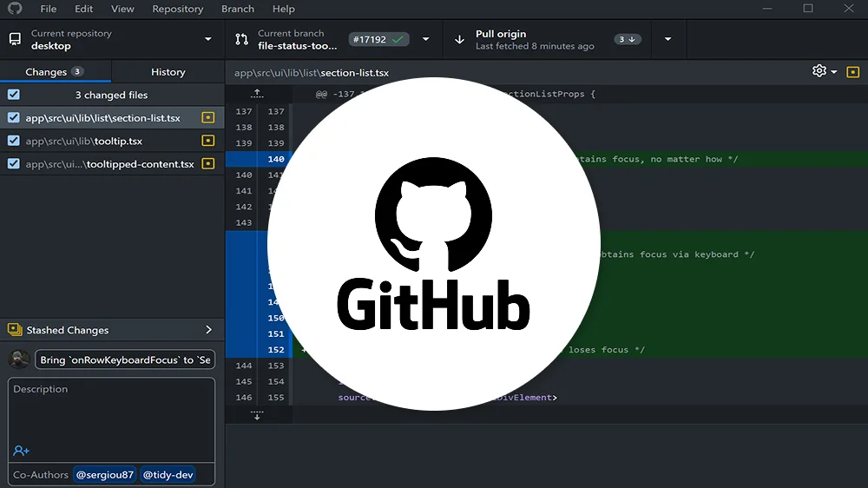The height and width of the screenshot is (488, 868).
Task: Open the Help menu
Action: point(284,9)
